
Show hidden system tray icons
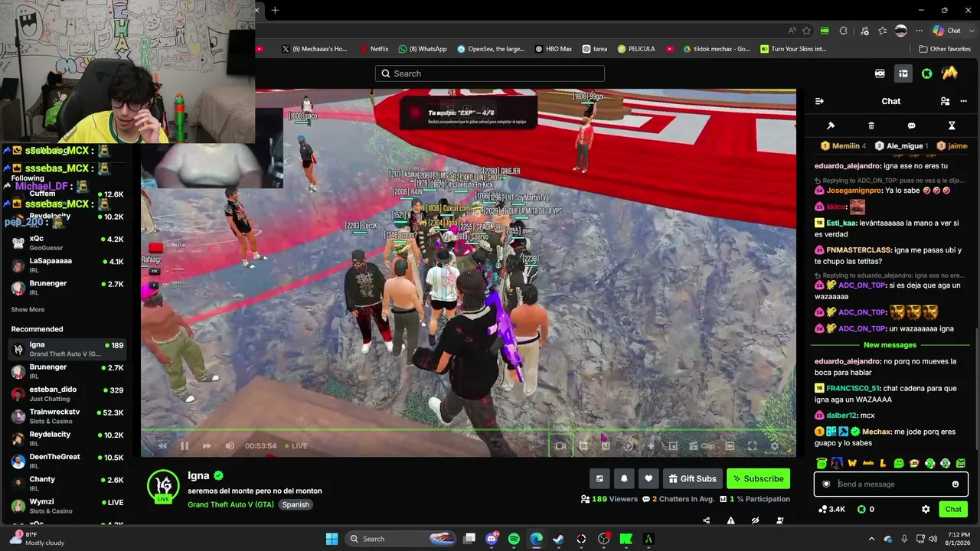coord(871,539)
